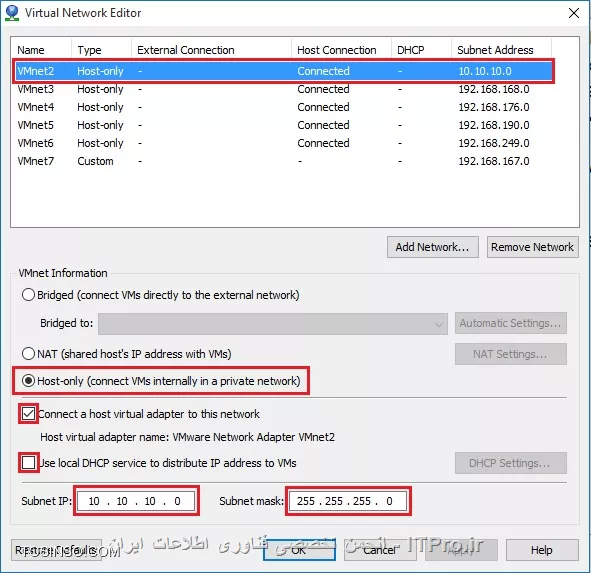Screen dimensions: 591x573
Task: Toggle Connect a host virtual adapter checkbox
Action: [29, 414]
